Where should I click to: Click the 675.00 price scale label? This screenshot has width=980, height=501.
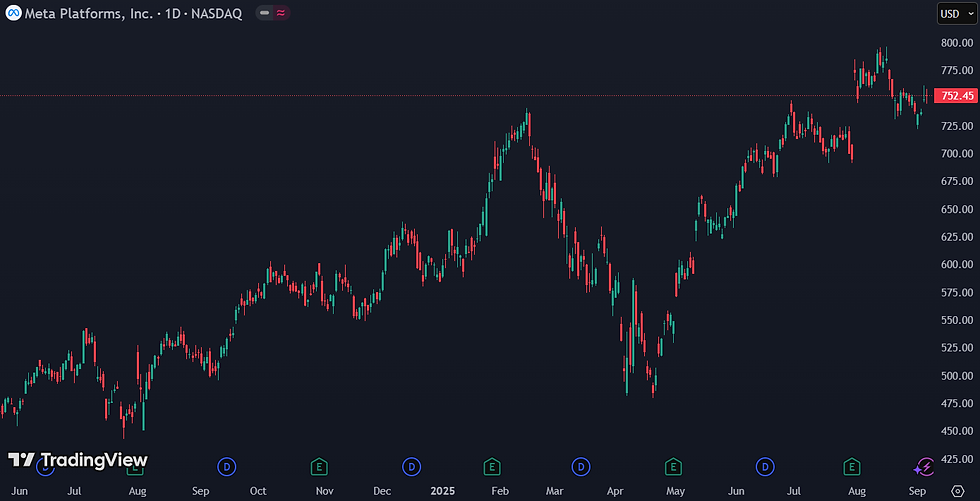pos(958,181)
